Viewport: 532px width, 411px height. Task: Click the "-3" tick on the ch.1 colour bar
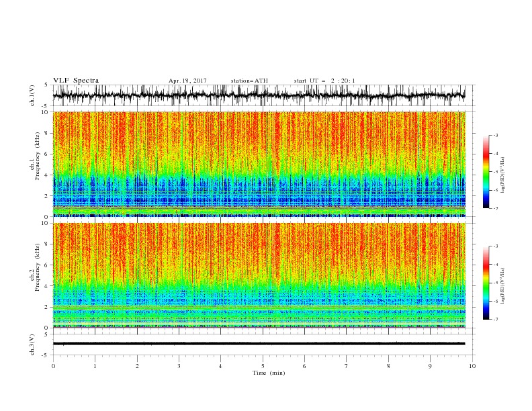coord(496,135)
